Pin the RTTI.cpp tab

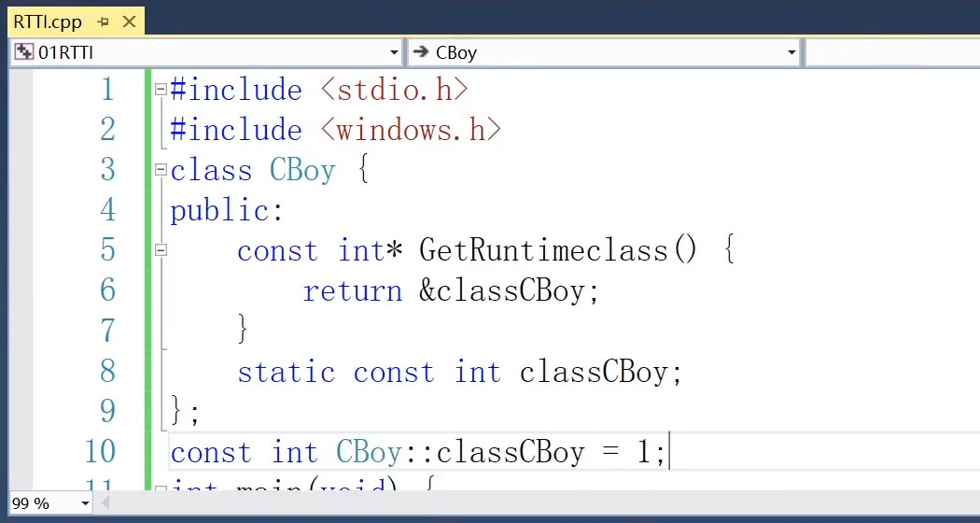pos(103,21)
